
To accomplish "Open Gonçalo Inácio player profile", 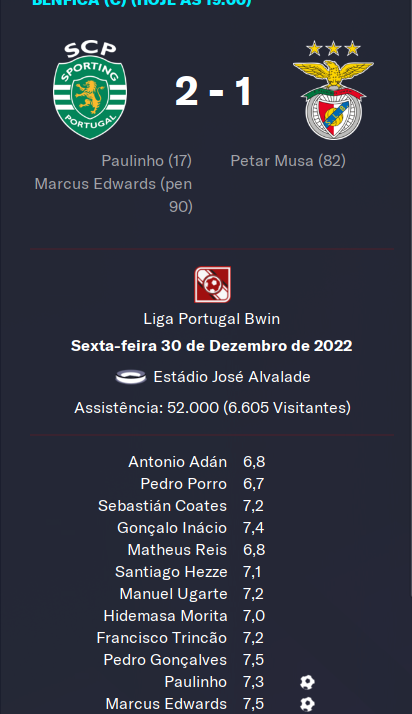I will coord(172,528).
